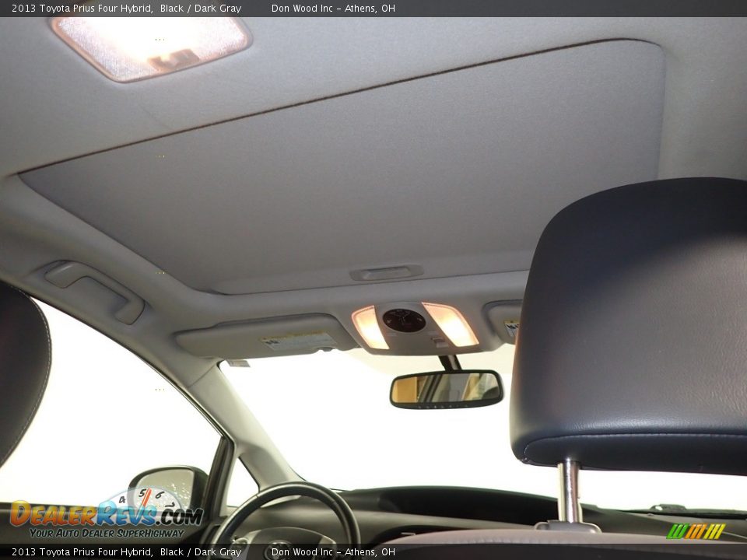Screen dimensions: 747x560
Task: Click the yellow stripe of the tri-color logo
Action: [714, 530]
